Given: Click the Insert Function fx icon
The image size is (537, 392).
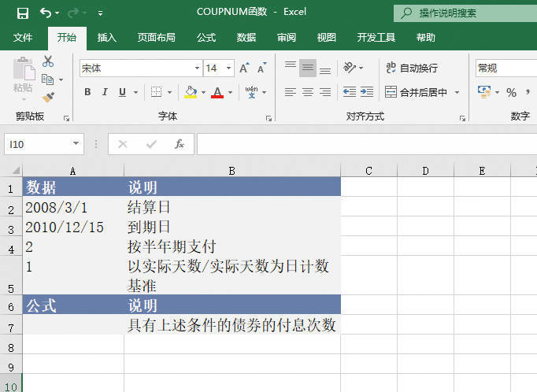Looking at the screenshot, I should [x=180, y=144].
